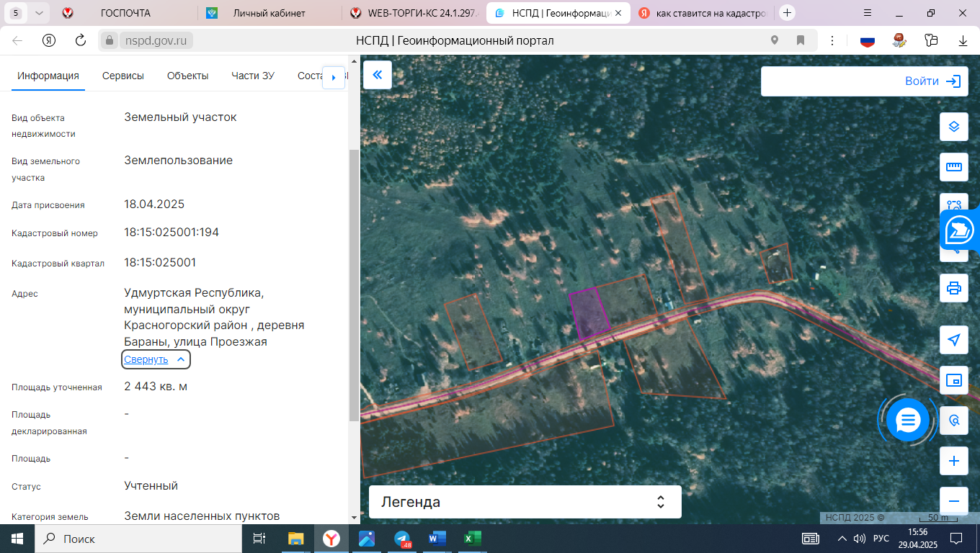Switch to the Сервисы tab
This screenshot has height=553, width=980.
point(123,76)
